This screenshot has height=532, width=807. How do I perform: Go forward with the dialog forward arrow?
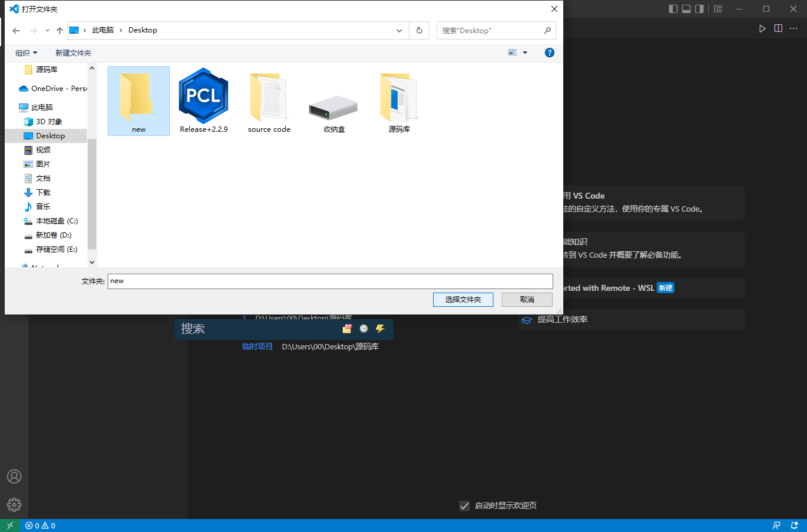pos(33,31)
